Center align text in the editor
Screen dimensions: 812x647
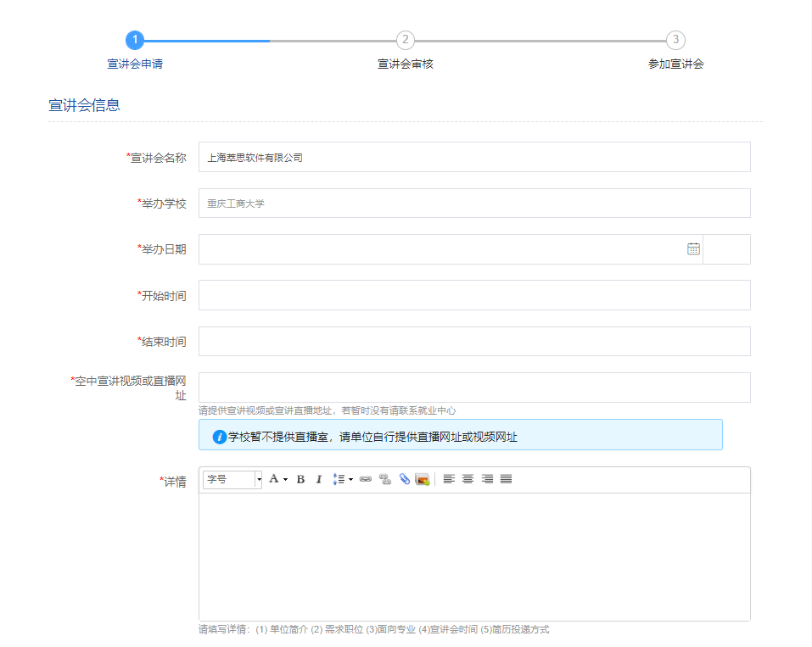point(468,479)
